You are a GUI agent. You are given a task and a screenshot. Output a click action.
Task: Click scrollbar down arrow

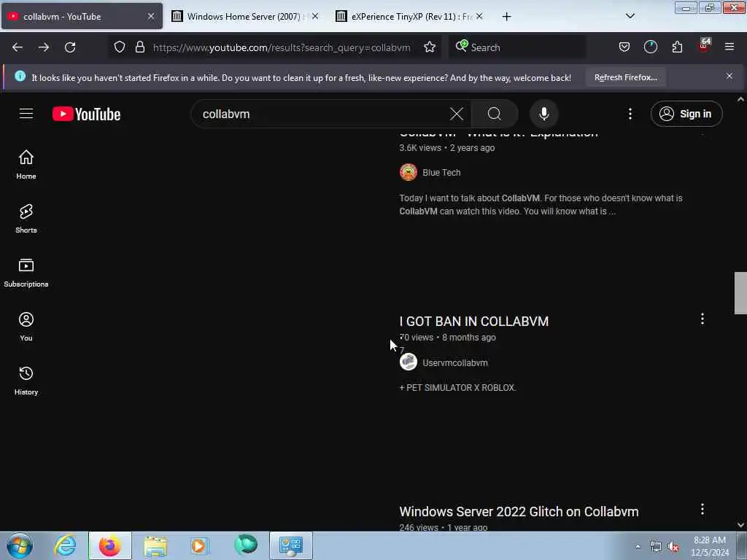740,525
